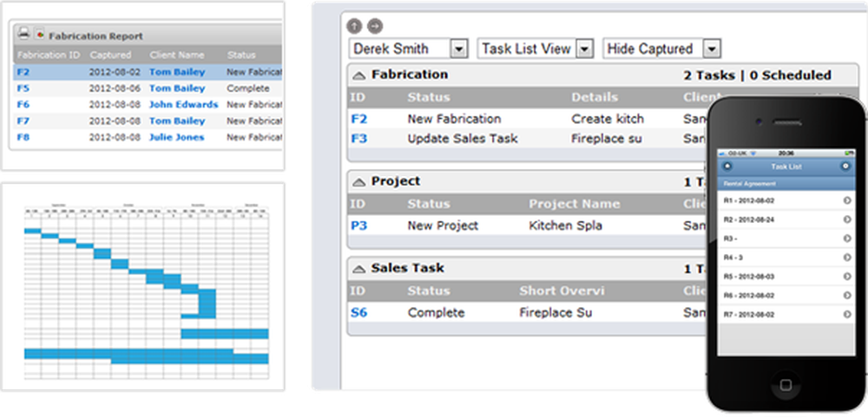Sort by Status column in Fabrication Report
Image resolution: width=868 pixels, height=418 pixels.
[x=241, y=56]
